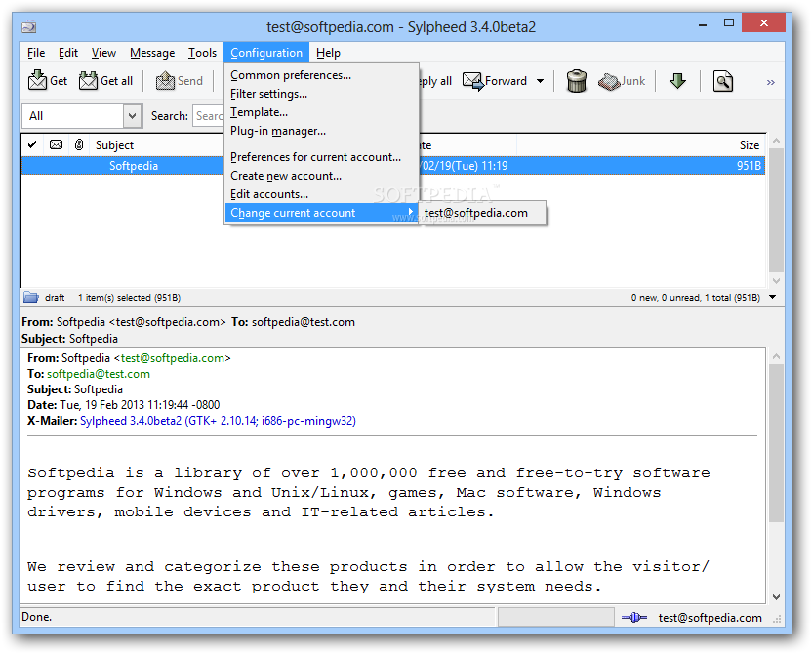
Task: Click the status text "0 new, 0 unread, 1 total"
Action: pos(695,297)
